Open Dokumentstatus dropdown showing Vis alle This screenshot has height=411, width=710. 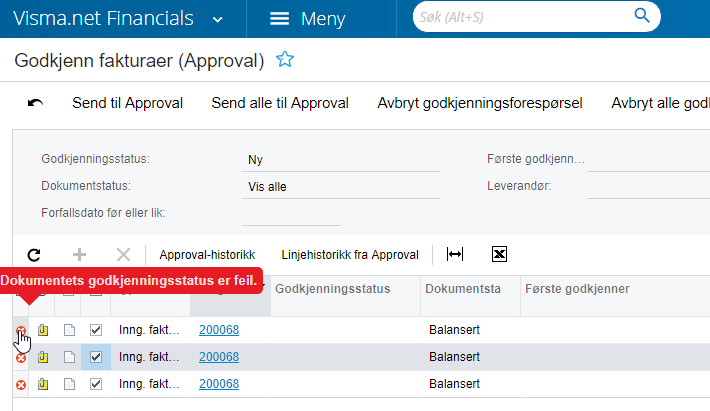[340, 186]
